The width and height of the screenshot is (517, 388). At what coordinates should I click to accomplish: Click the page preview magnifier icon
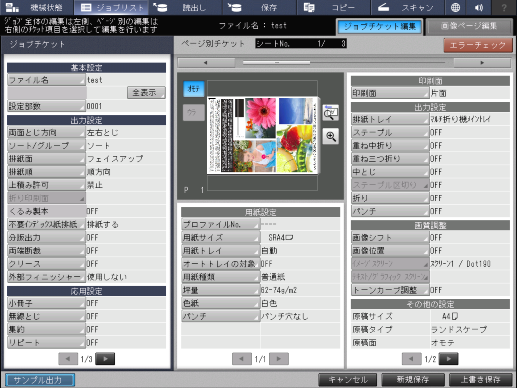pyautogui.click(x=330, y=113)
